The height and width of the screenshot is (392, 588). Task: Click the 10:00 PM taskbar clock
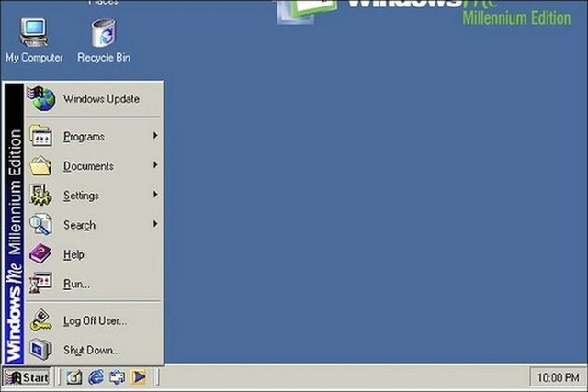tap(558, 377)
